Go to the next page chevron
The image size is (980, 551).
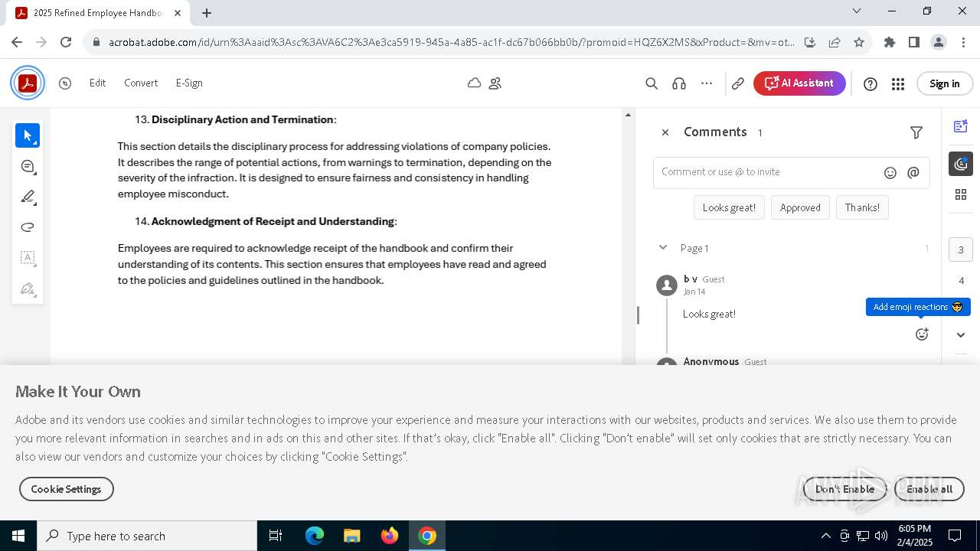point(961,334)
